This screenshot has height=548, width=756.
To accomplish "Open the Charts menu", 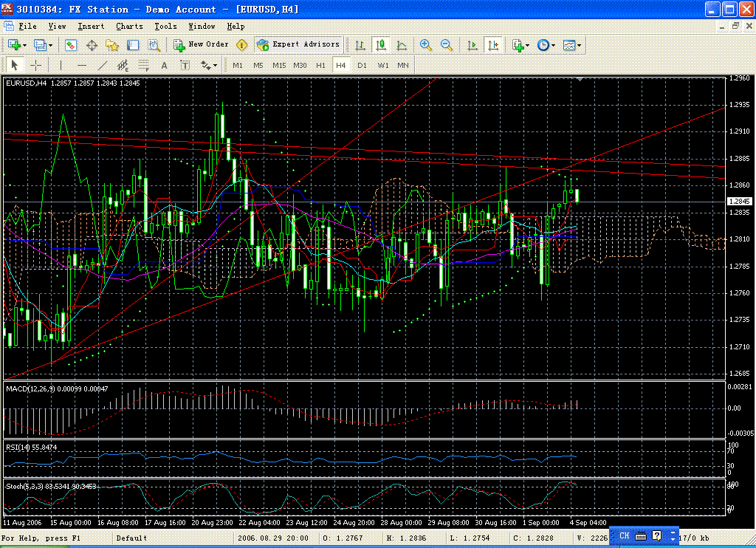I will tap(129, 26).
